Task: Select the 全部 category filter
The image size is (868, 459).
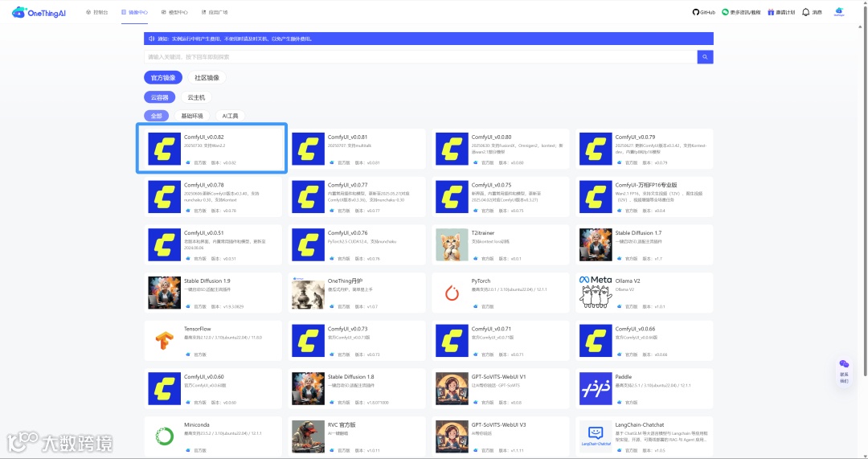Action: 156,116
